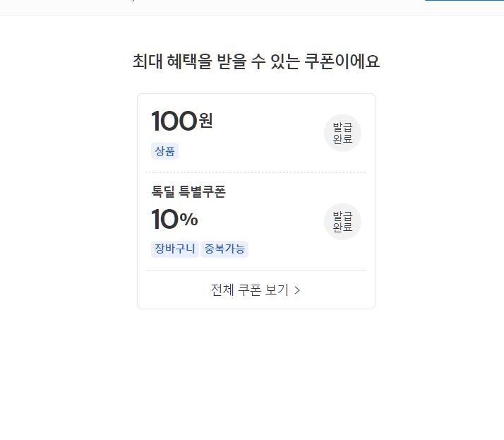Select the 중복가능 tag

pos(224,249)
